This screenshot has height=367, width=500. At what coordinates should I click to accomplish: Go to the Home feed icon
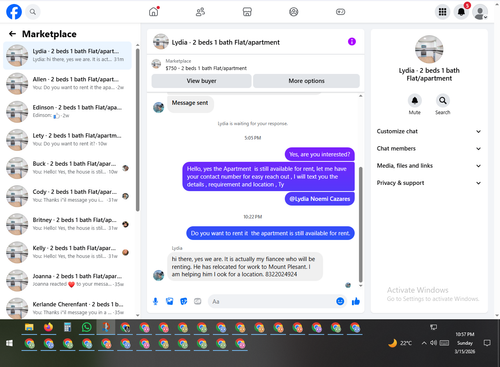click(154, 12)
